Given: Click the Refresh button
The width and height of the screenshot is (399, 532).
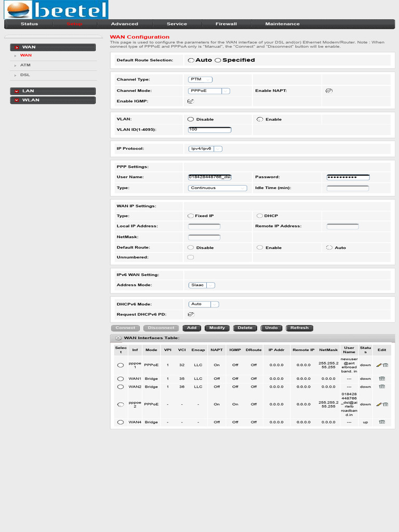Looking at the screenshot, I should pyautogui.click(x=300, y=328).
